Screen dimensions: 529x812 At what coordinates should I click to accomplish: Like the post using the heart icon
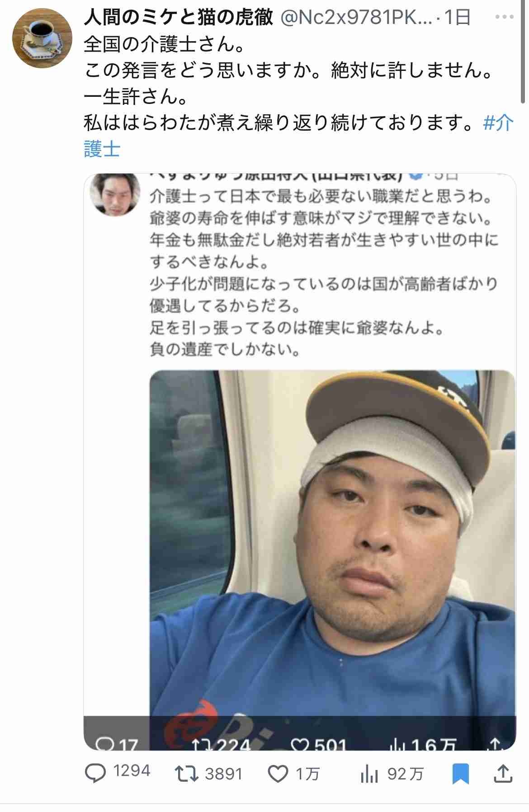pos(278,774)
